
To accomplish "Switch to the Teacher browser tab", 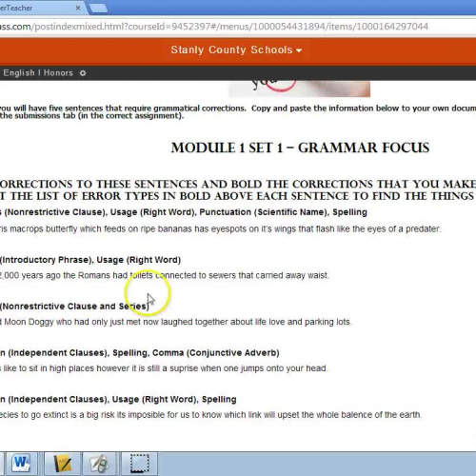I will 41,8.
